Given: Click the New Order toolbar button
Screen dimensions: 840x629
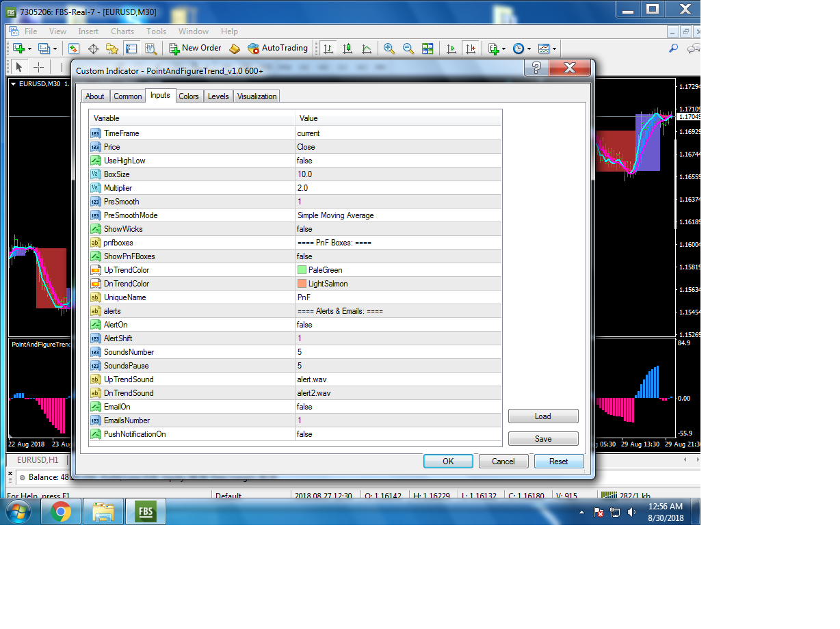Looking at the screenshot, I should [x=196, y=48].
